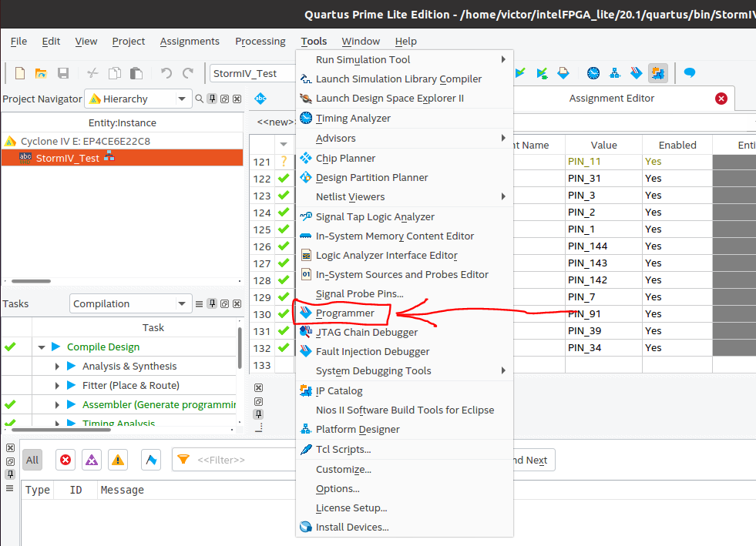Click the Undo toolbar icon
The width and height of the screenshot is (756, 546).
[x=166, y=73]
